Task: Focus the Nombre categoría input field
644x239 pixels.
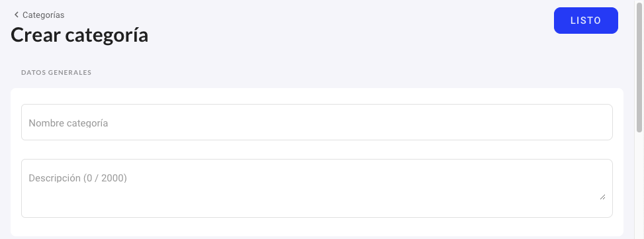Action: tap(316, 122)
